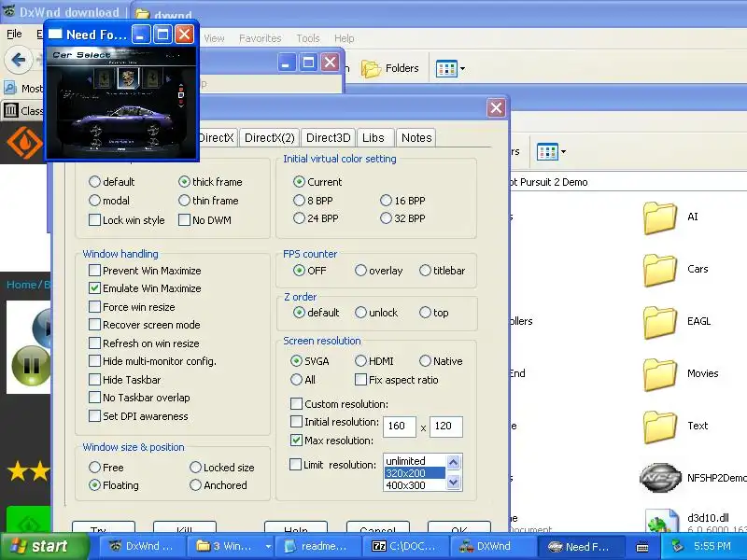Click the browser Back arrow button
The width and height of the screenshot is (747, 560).
18,60
